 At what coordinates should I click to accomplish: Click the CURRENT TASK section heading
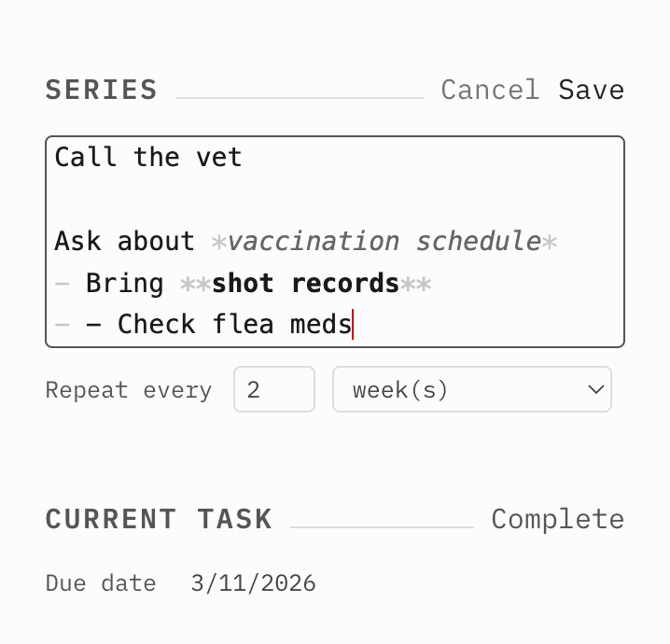(x=159, y=519)
